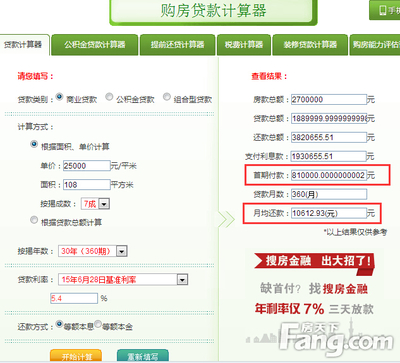Click the 重新填写 reset button
This screenshot has width=400, height=363.
[143, 356]
